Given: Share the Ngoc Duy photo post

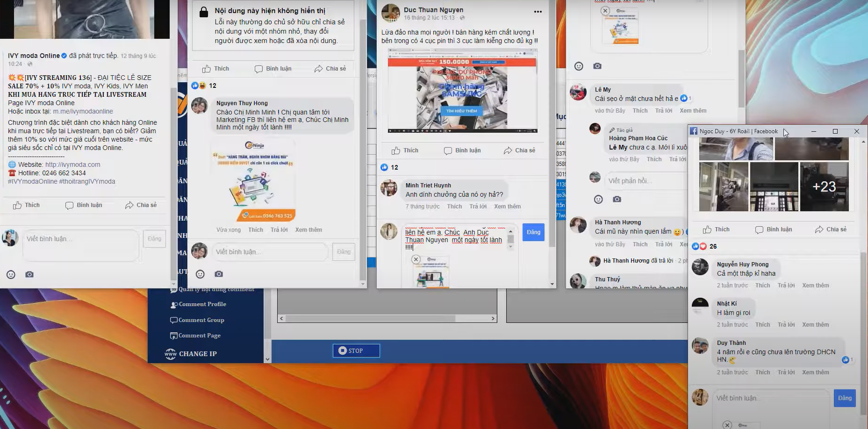Looking at the screenshot, I should (x=831, y=229).
